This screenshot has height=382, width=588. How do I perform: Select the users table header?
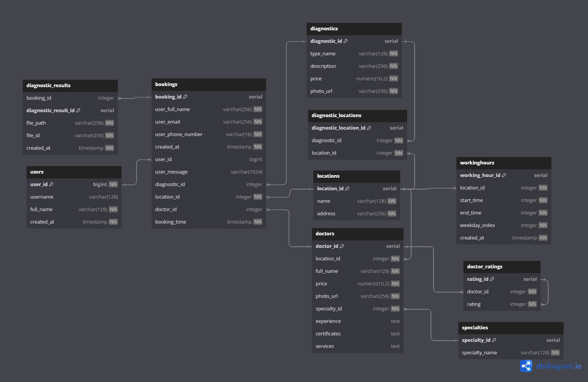pos(74,172)
